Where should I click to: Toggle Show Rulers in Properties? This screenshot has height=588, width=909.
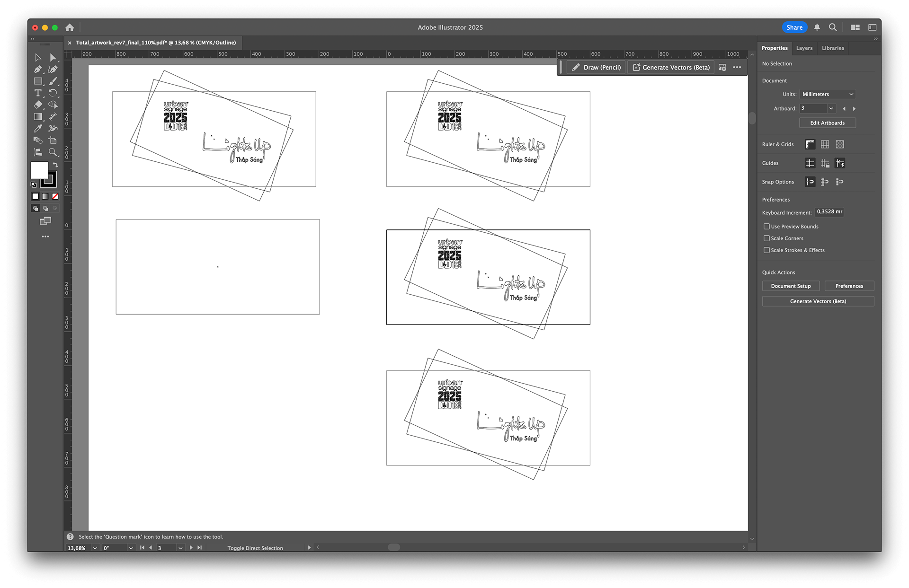810,144
